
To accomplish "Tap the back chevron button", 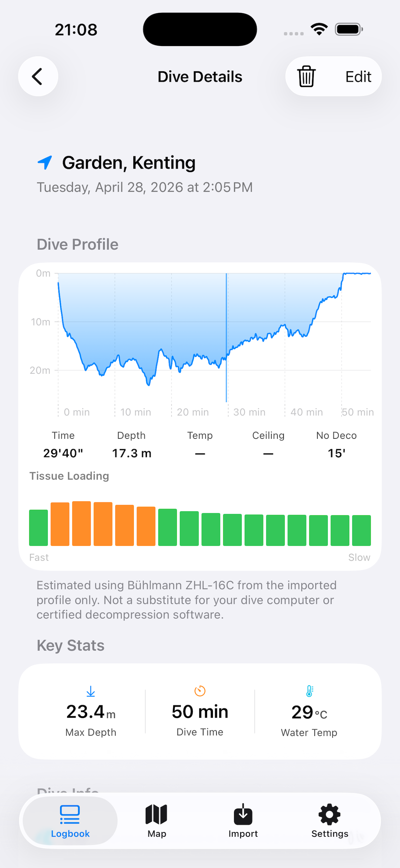I will point(38,76).
